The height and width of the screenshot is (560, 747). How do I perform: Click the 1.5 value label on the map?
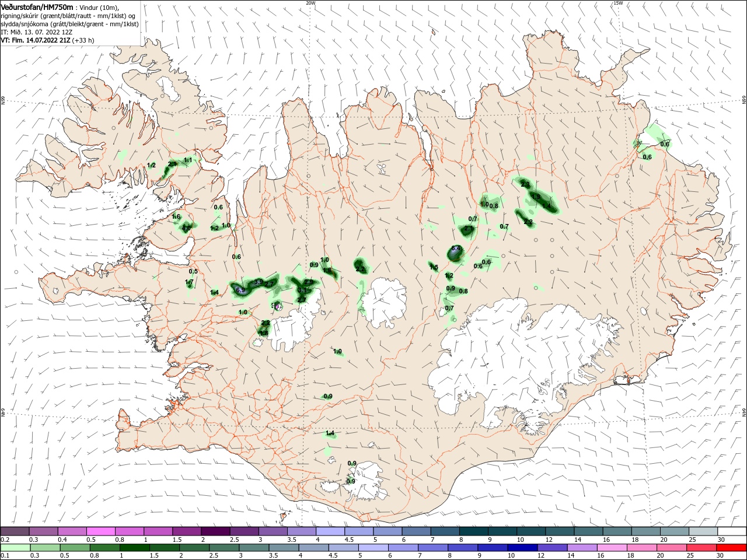[x=434, y=267]
